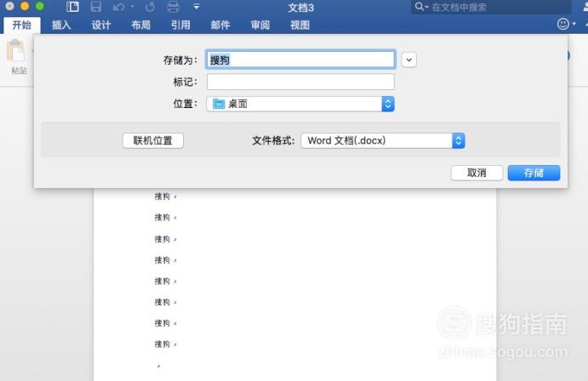Click the Paste clipboard icon

click(x=15, y=51)
